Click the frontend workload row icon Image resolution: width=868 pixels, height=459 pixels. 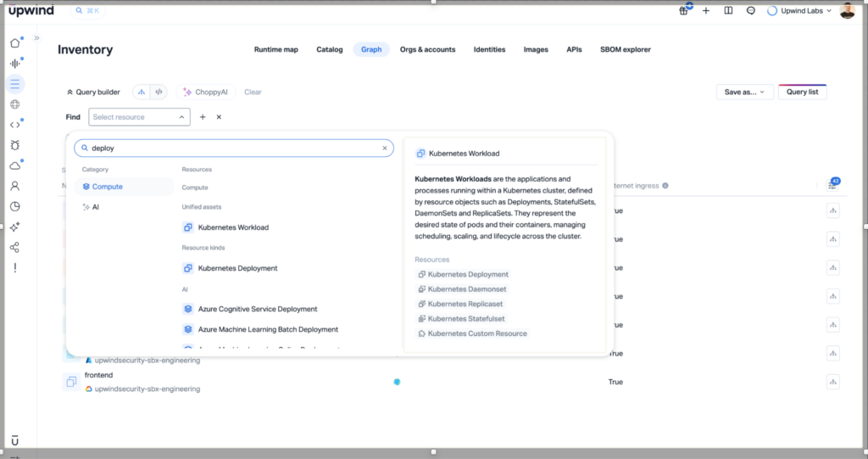coord(71,382)
